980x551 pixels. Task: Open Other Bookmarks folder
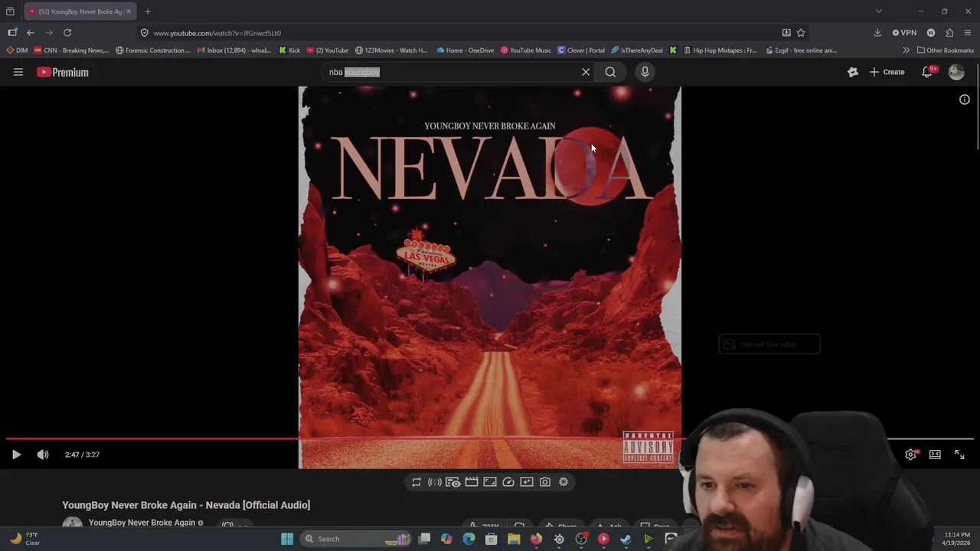pyautogui.click(x=946, y=51)
